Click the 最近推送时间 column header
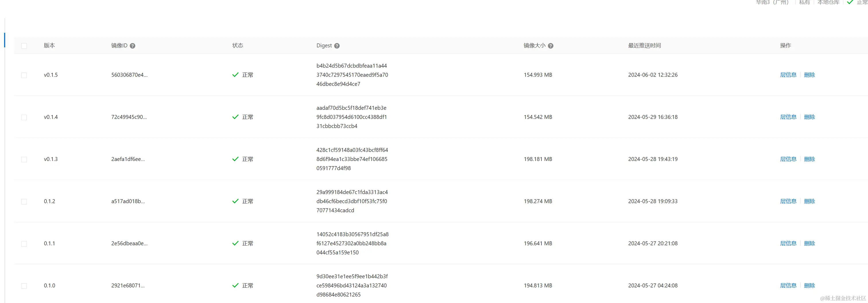 pos(644,45)
